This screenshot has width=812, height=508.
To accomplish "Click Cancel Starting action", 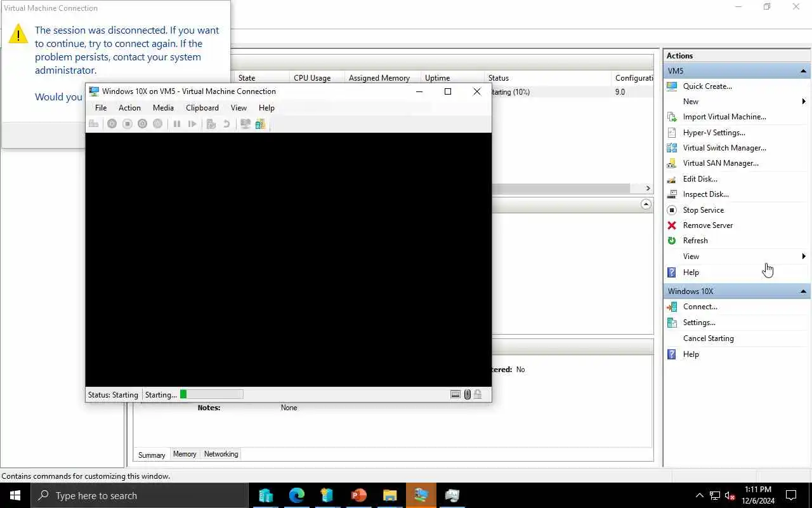I will 708,338.
